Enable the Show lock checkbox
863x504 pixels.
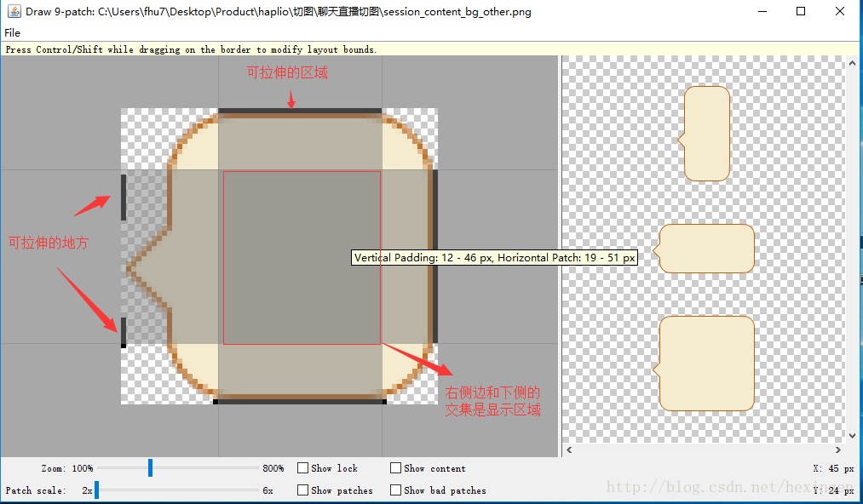[302, 468]
